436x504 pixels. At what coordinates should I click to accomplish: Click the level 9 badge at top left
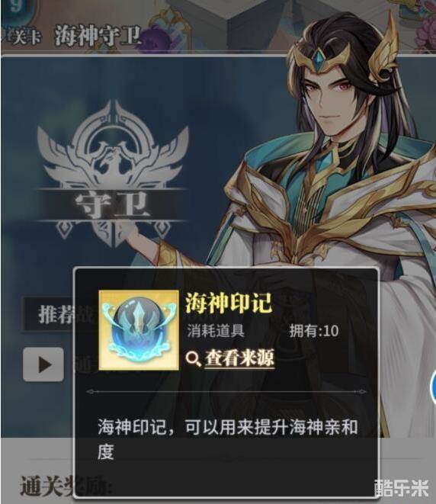coord(14,8)
